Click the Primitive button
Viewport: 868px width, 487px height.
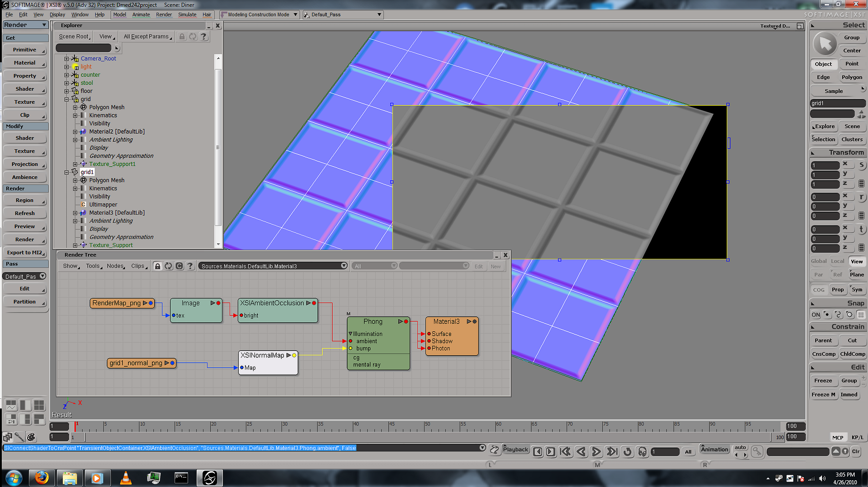tap(25, 50)
